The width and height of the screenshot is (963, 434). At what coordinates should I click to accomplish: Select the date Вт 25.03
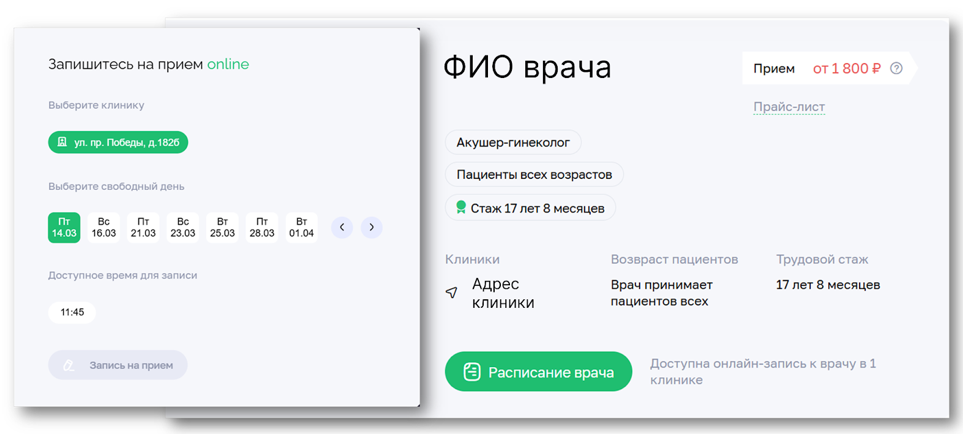pos(222,228)
